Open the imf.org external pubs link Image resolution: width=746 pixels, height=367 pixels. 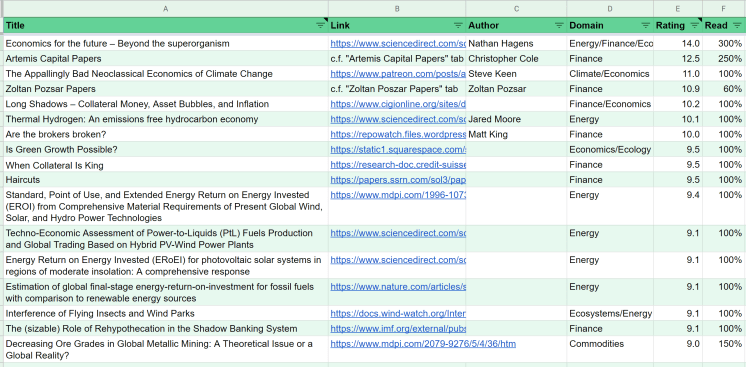[x=398, y=328]
